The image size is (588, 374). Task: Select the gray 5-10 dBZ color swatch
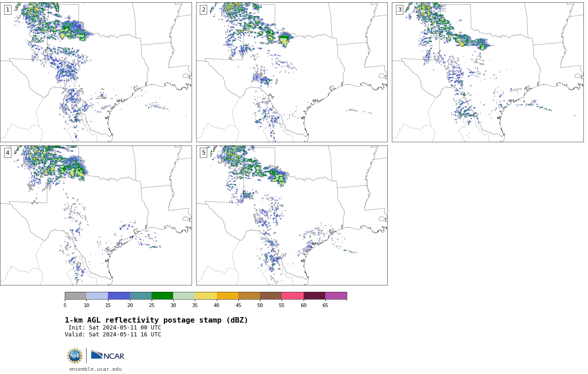[75, 296]
